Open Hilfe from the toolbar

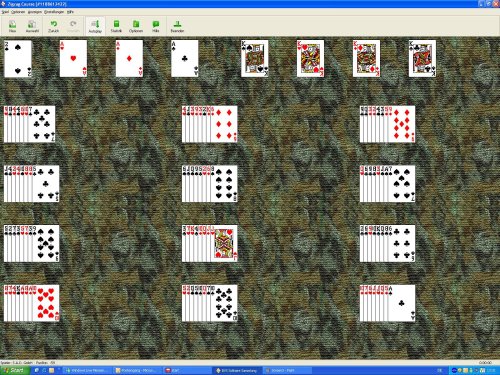pyautogui.click(x=156, y=26)
